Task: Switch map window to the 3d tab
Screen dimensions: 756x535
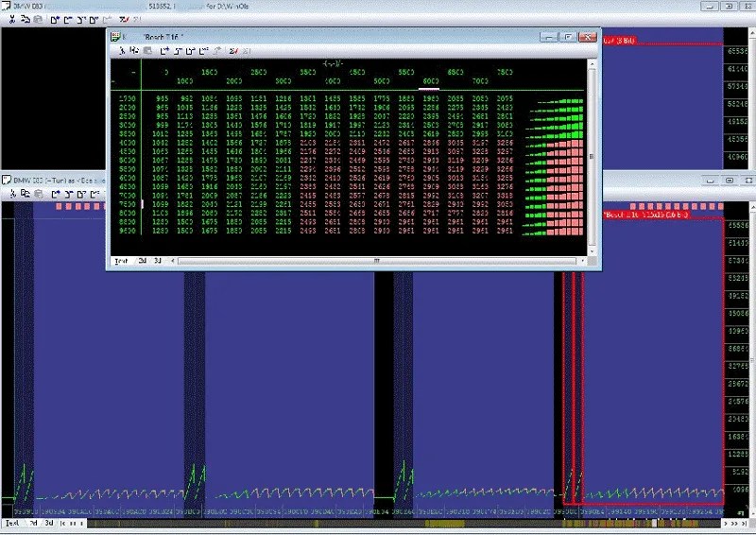Action: pos(158,261)
